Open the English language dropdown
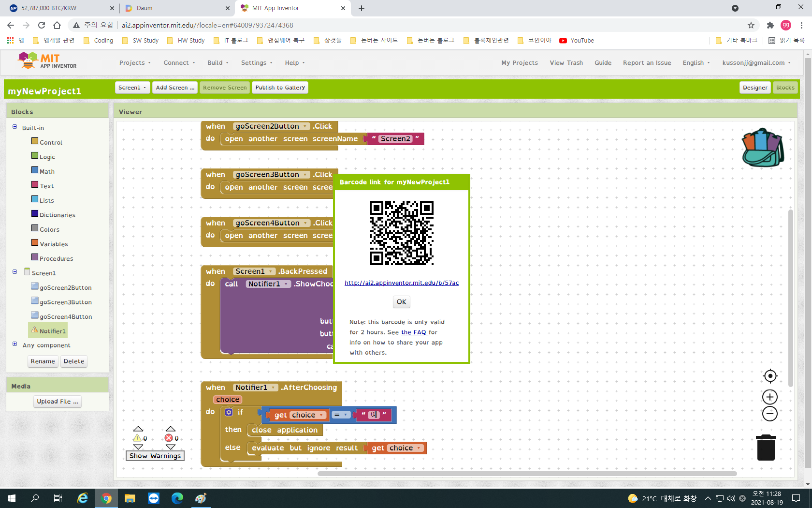This screenshot has height=508, width=812. [696, 63]
